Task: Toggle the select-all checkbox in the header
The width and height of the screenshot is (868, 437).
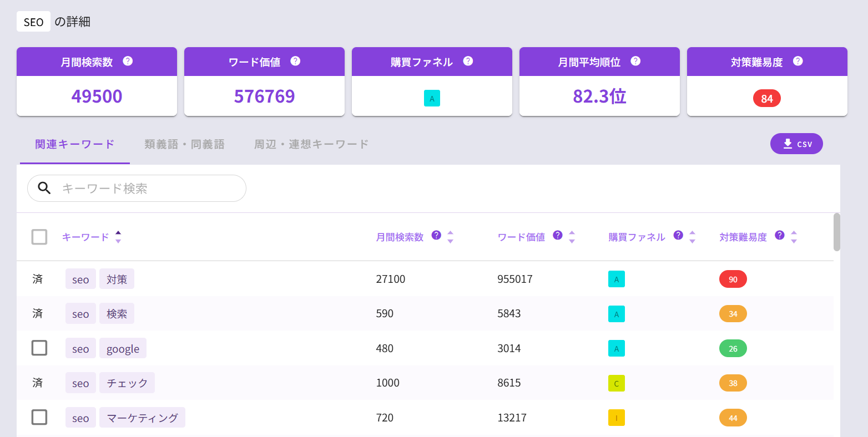Action: [39, 237]
